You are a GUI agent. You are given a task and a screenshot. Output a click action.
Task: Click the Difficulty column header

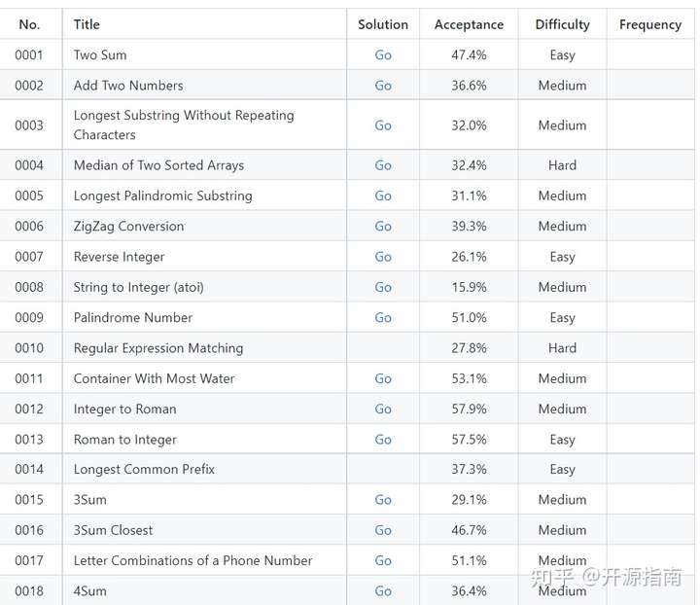(563, 24)
